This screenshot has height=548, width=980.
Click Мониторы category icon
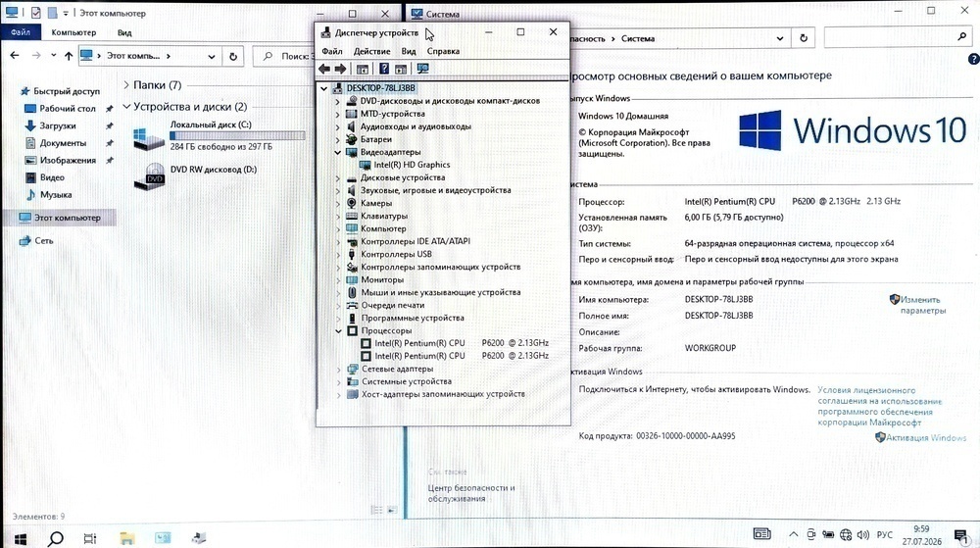pos(352,280)
